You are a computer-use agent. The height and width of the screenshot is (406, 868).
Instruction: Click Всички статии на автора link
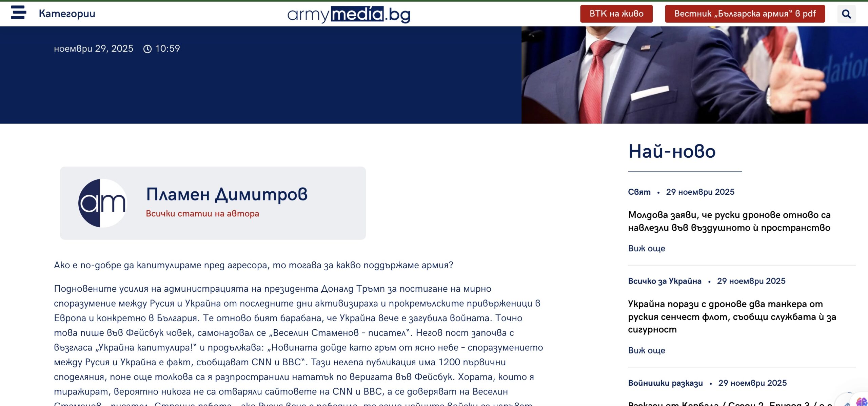click(x=202, y=214)
